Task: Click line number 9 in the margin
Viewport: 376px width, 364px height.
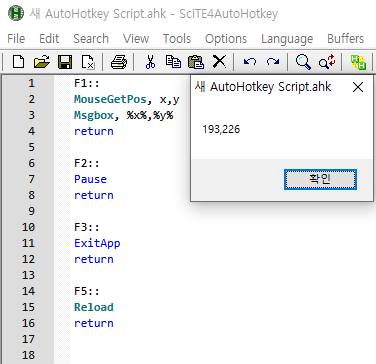Action: pos(31,211)
